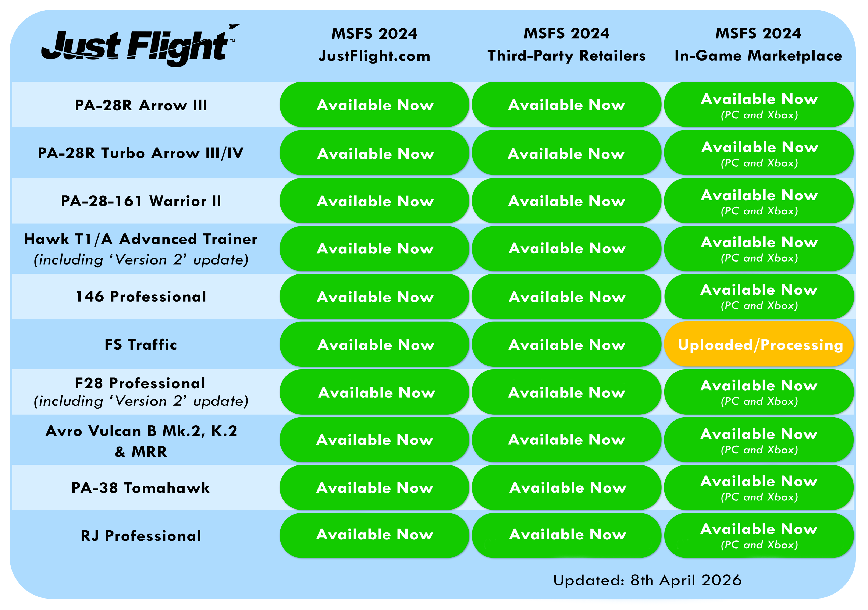Click 146 Professional Third-Party Retailers Available Now
The height and width of the screenshot is (610, 868).
click(x=566, y=297)
